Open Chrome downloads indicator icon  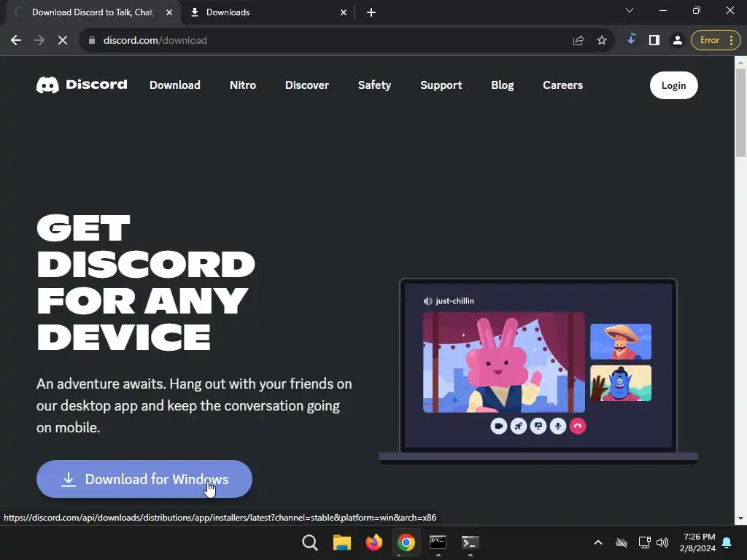tap(631, 39)
